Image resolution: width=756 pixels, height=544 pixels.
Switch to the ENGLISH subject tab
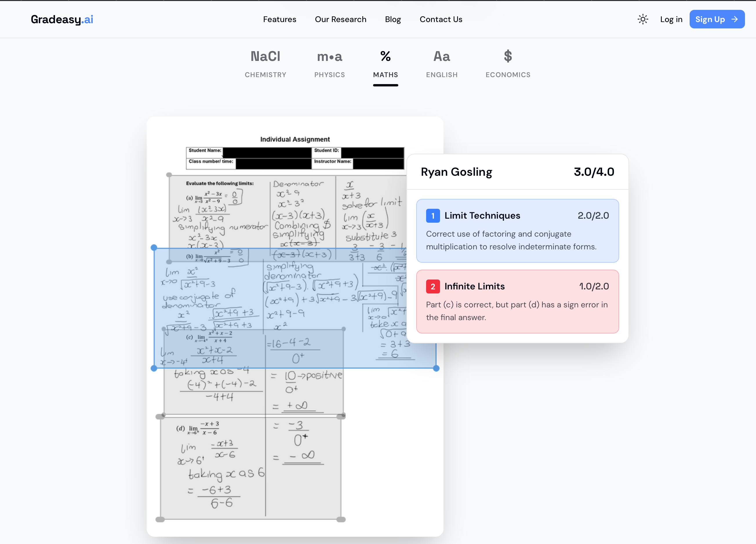tap(442, 75)
